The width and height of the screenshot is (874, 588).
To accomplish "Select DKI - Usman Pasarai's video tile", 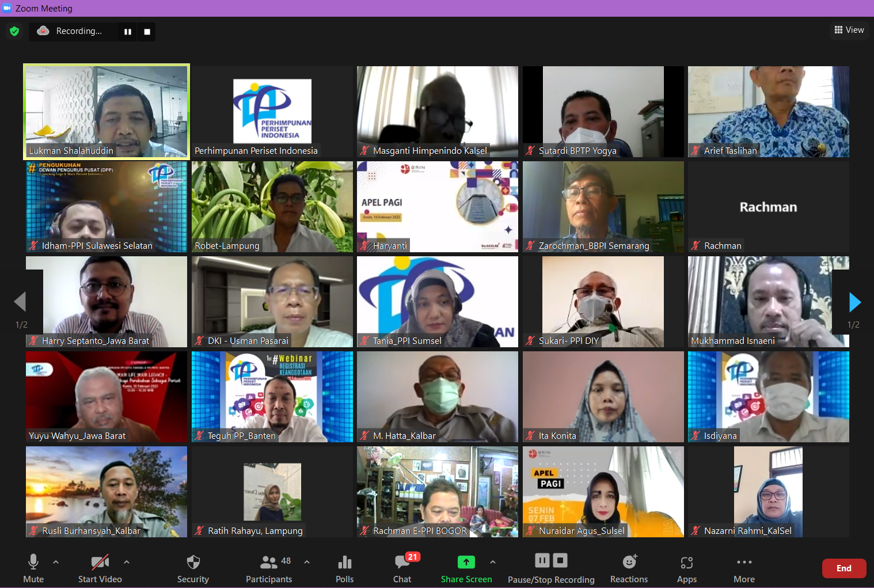I will (272, 302).
